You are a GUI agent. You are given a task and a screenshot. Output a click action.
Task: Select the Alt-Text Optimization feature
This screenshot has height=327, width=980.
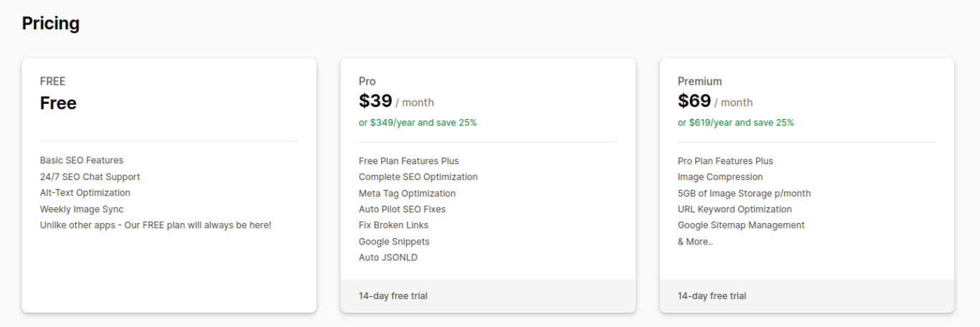click(x=85, y=193)
